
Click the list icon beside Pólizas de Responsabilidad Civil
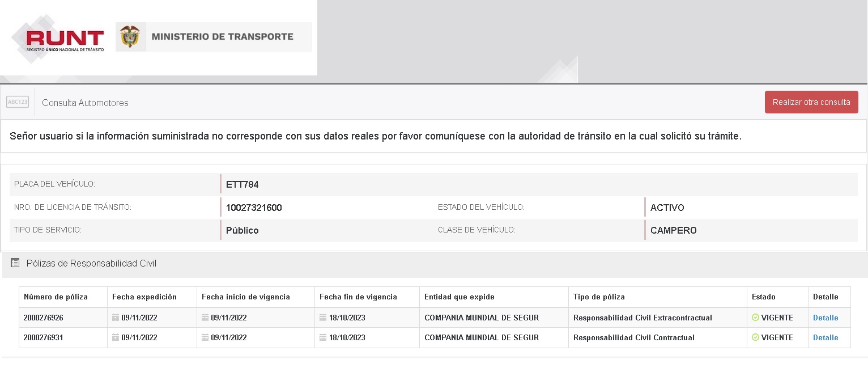(x=15, y=263)
